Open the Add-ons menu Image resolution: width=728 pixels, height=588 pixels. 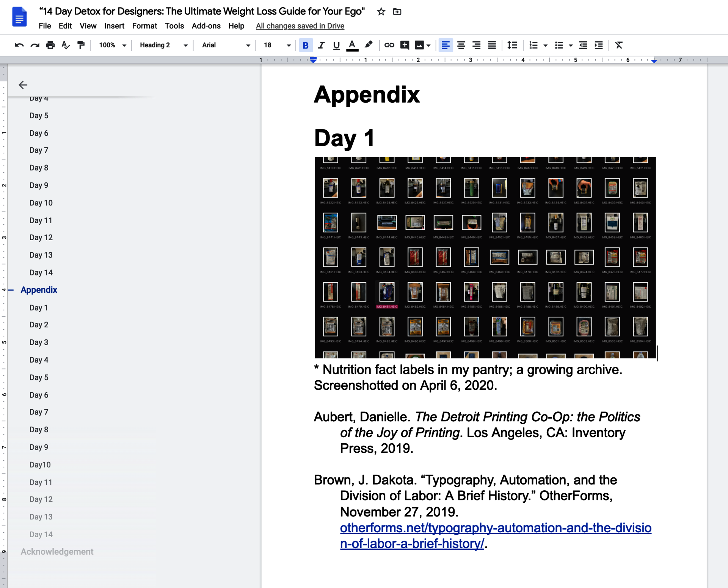[206, 26]
